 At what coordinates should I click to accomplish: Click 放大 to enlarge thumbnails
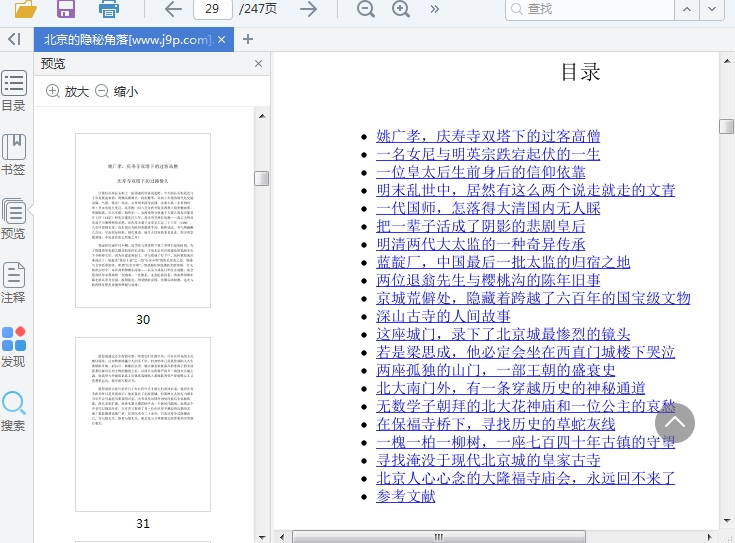point(67,91)
